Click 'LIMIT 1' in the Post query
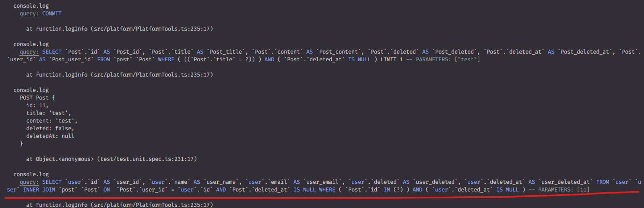The image size is (644, 208). pos(392,59)
